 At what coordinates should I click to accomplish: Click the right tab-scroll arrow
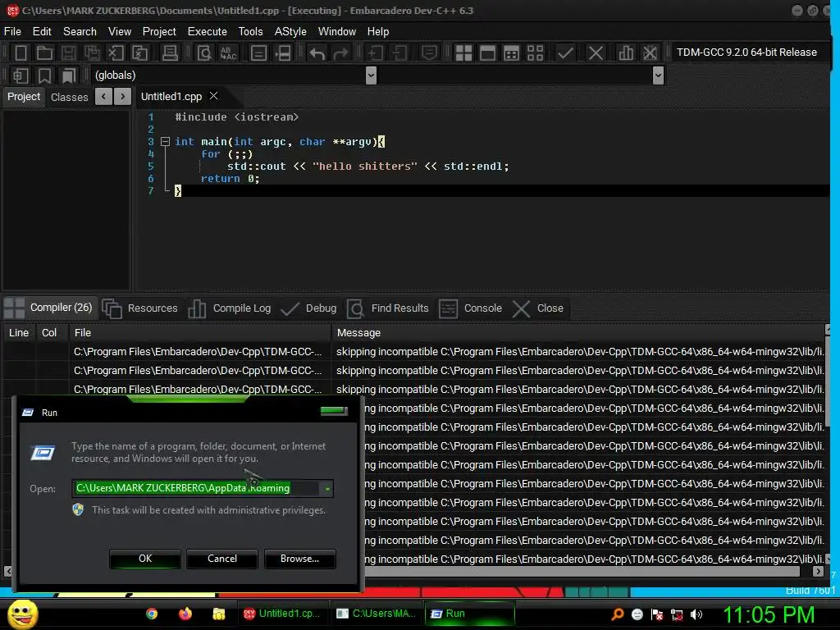point(123,97)
